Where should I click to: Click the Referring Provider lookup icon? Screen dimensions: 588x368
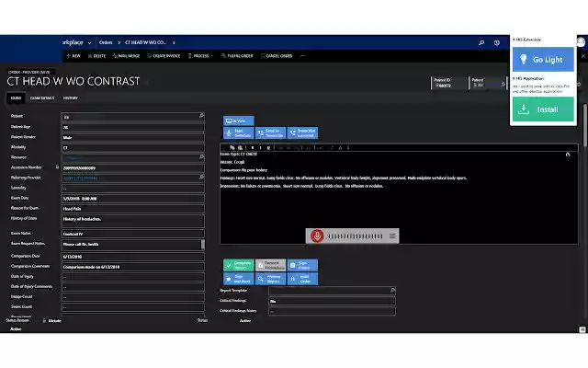(x=201, y=177)
